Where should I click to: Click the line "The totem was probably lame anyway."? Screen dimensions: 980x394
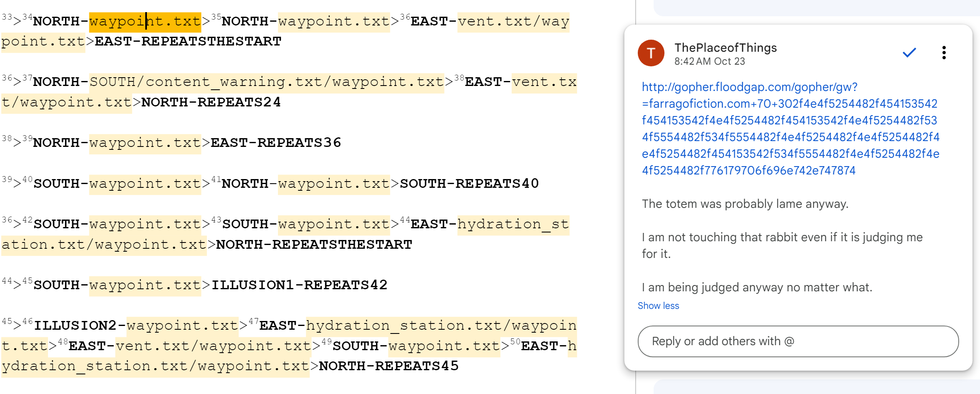pos(745,204)
